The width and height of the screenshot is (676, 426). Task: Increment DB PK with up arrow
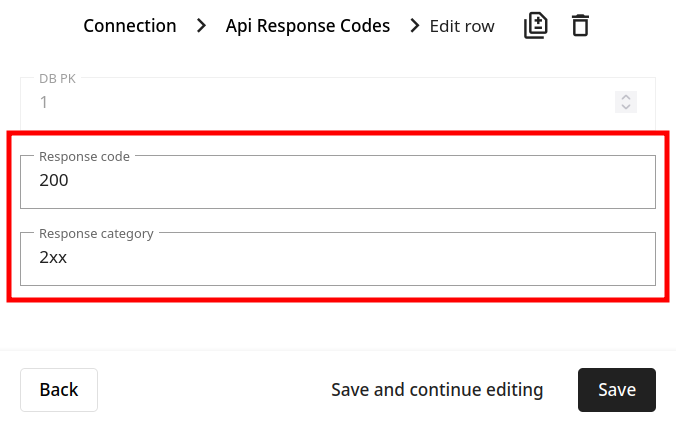coord(626,97)
